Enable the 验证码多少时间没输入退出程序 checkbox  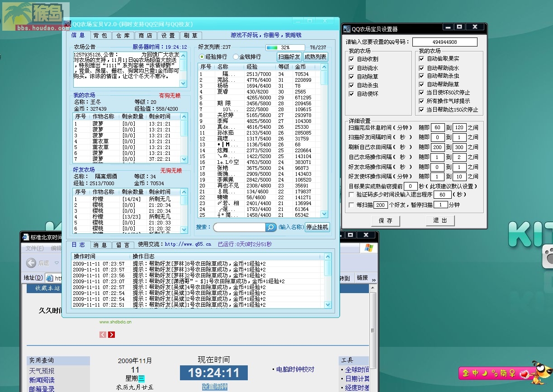351,195
